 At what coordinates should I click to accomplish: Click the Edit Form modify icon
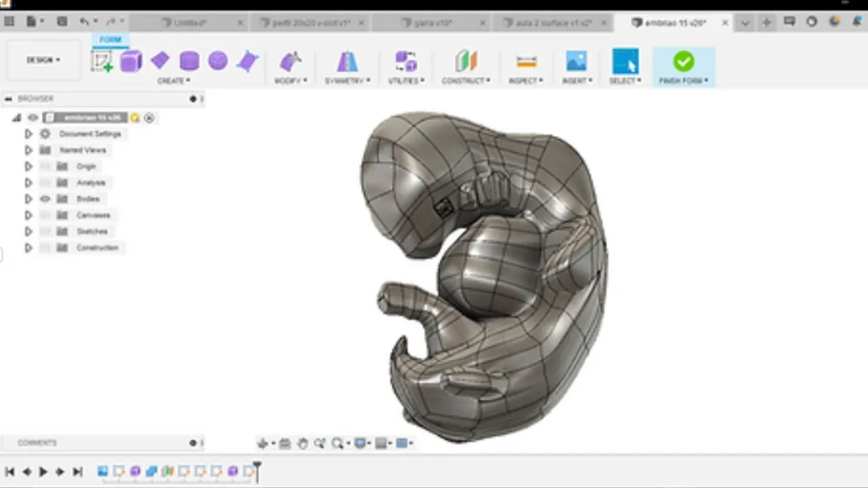click(290, 62)
